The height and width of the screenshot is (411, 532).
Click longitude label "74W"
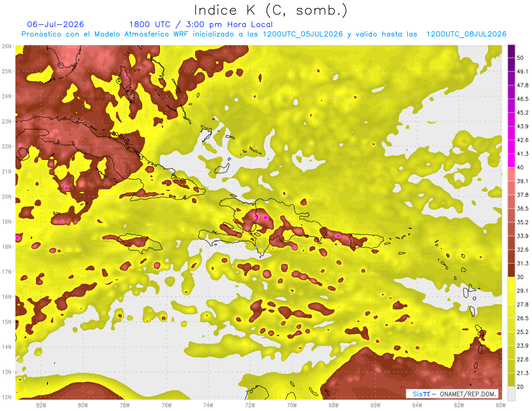tap(208, 405)
